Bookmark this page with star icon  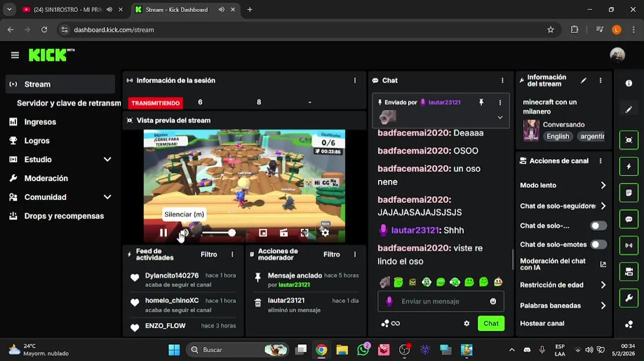tap(551, 30)
